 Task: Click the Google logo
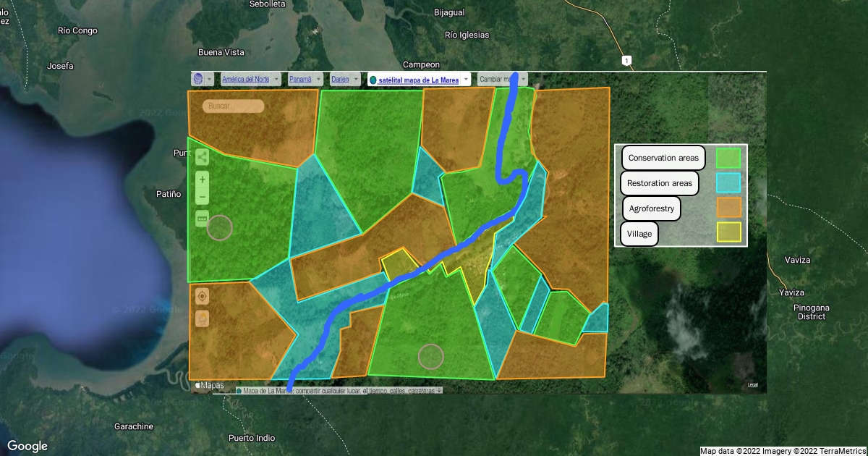click(27, 446)
